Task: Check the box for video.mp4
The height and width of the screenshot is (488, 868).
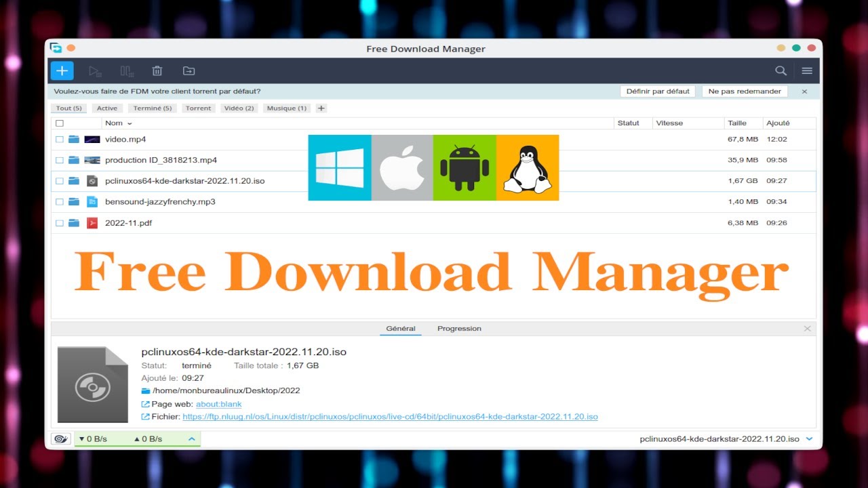Action: (x=60, y=140)
